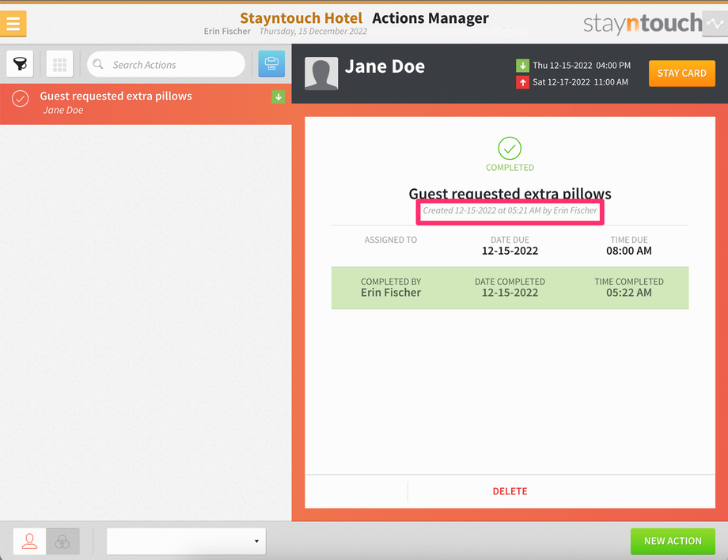Click the time due 08:00 AM
This screenshot has width=728, height=560.
coord(628,251)
